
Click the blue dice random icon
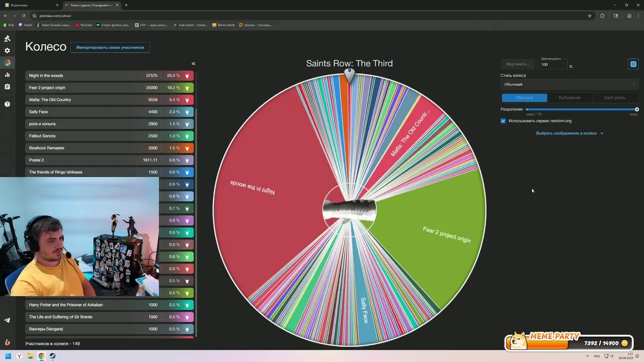(633, 64)
